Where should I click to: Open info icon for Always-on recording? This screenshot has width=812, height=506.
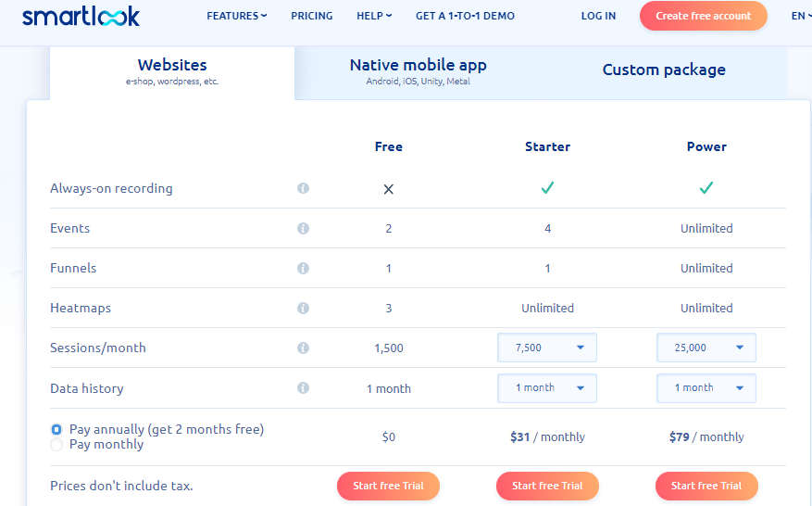[x=304, y=188]
